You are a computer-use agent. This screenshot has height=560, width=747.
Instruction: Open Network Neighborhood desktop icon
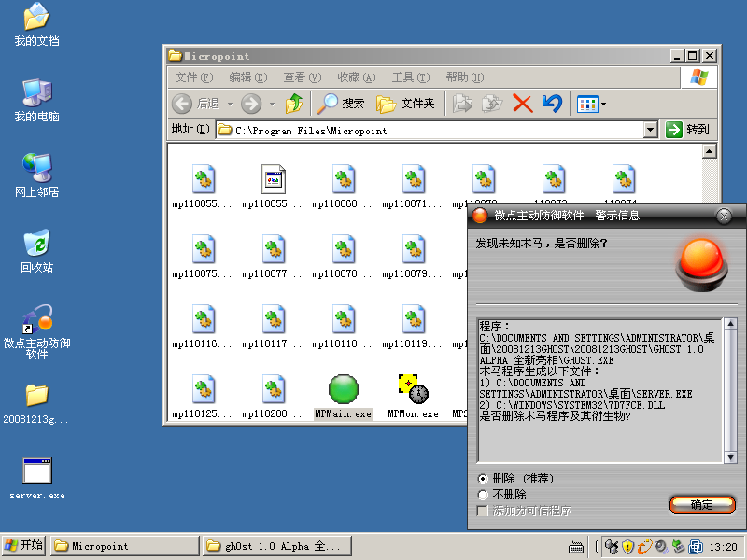point(36,176)
